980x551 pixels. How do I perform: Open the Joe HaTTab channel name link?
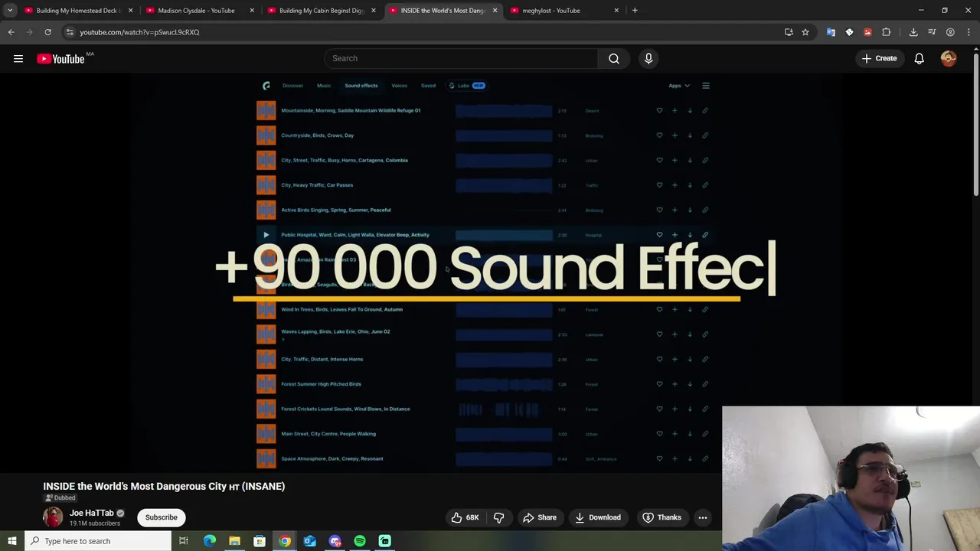click(x=91, y=513)
